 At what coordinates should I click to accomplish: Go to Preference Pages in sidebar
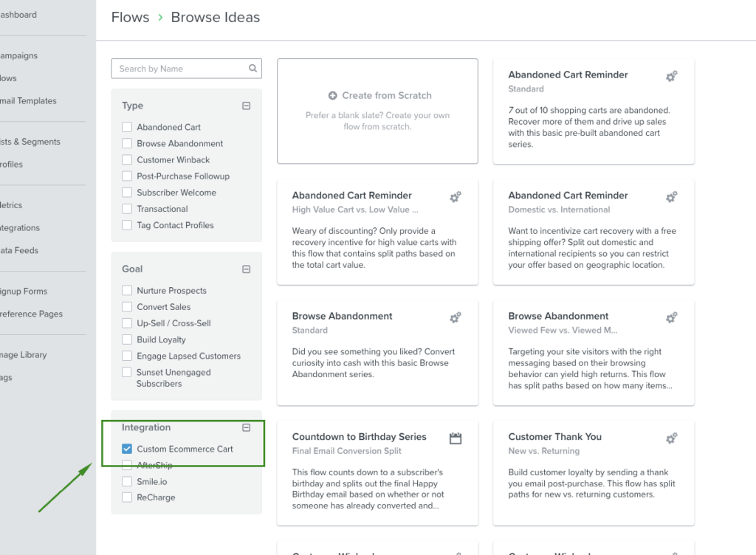click(31, 314)
